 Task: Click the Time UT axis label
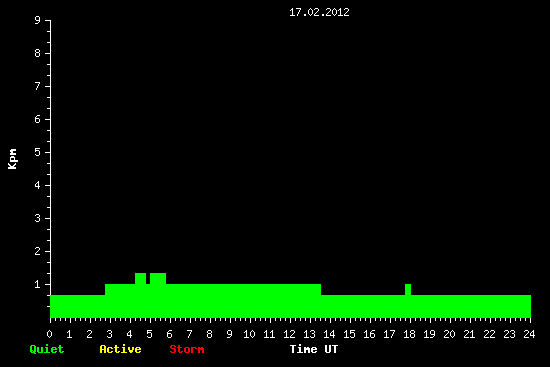click(x=314, y=349)
